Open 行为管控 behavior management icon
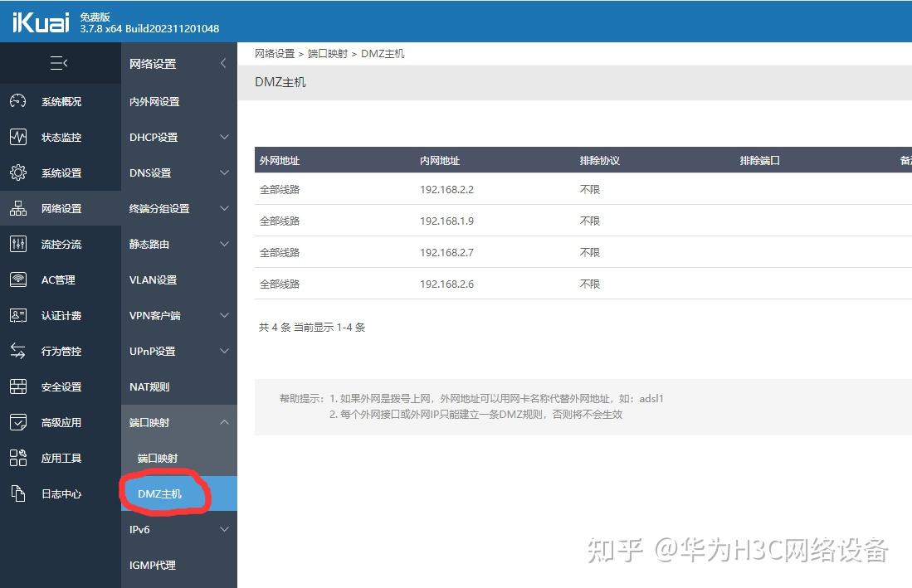The image size is (912, 588). [18, 351]
